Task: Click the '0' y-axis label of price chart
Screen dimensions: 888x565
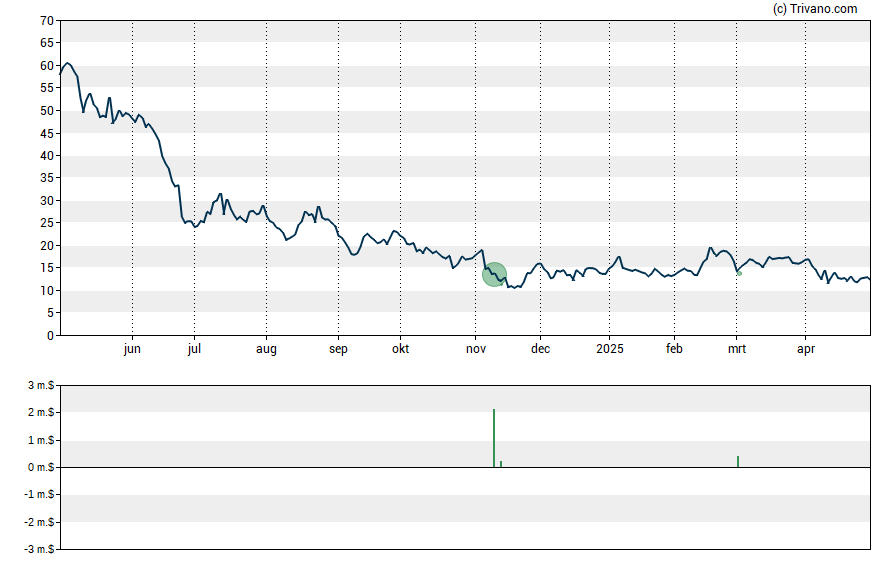Action: click(x=50, y=336)
